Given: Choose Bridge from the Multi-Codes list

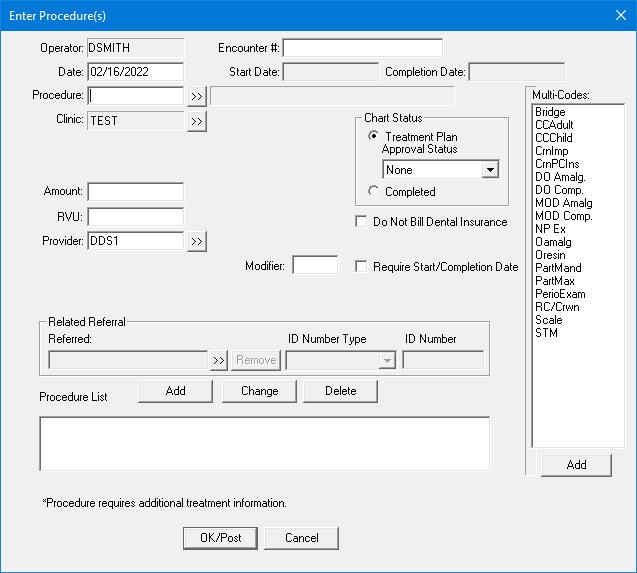Looking at the screenshot, I should [550, 112].
